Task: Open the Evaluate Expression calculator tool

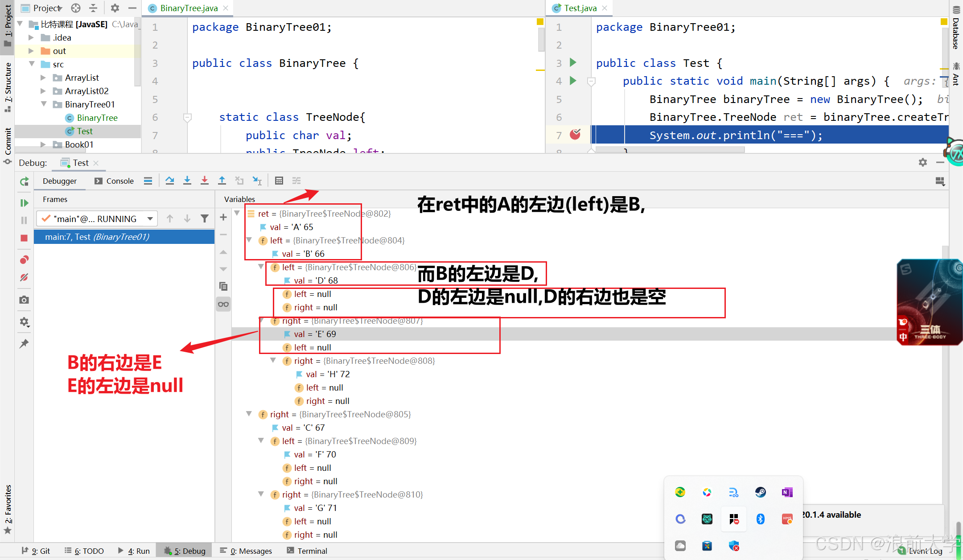Action: [279, 181]
